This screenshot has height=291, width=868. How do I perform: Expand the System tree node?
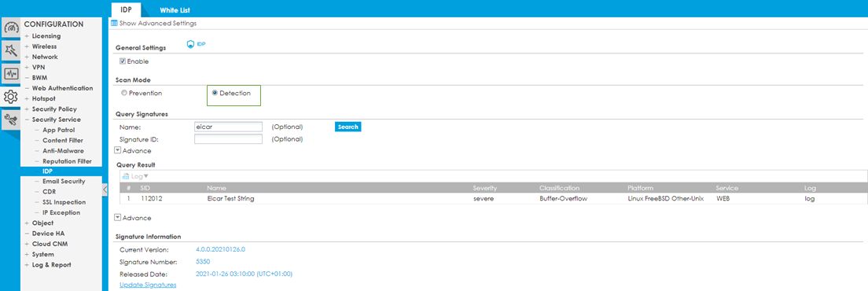tap(27, 255)
